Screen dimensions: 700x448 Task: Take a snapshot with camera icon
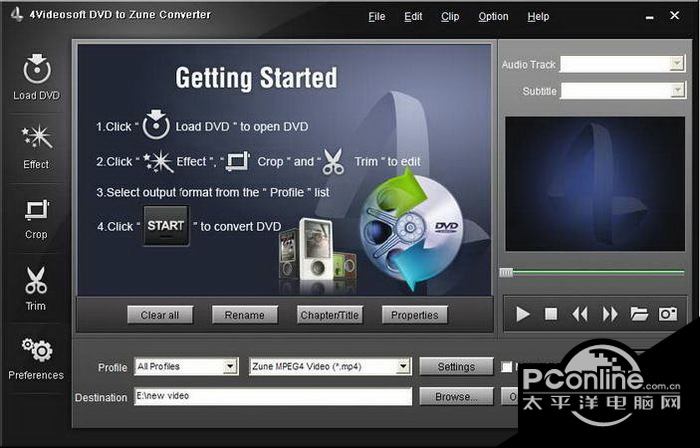click(668, 314)
